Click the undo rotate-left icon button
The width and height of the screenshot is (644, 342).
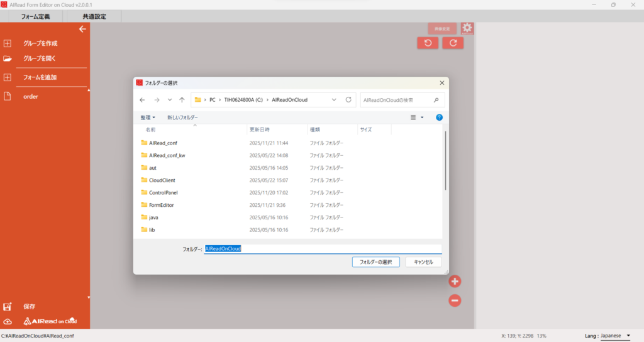[x=428, y=43]
